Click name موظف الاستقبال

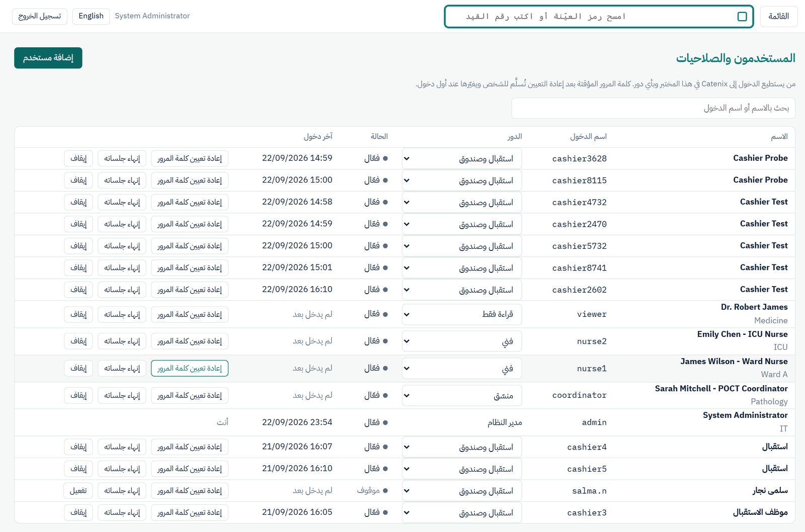(760, 512)
